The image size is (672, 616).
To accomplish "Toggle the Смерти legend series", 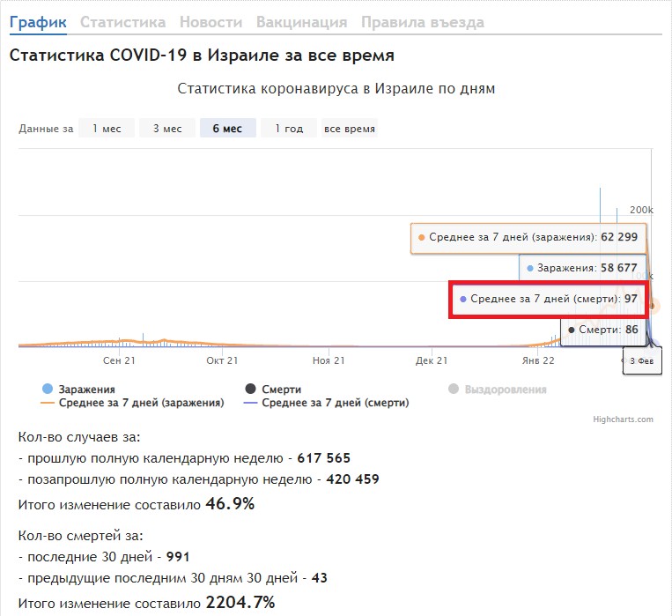I will pos(281,389).
